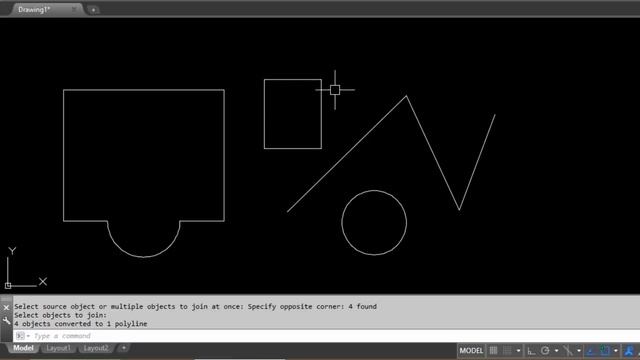Add a new layout with plus
640x360 pixels.
(x=124, y=348)
